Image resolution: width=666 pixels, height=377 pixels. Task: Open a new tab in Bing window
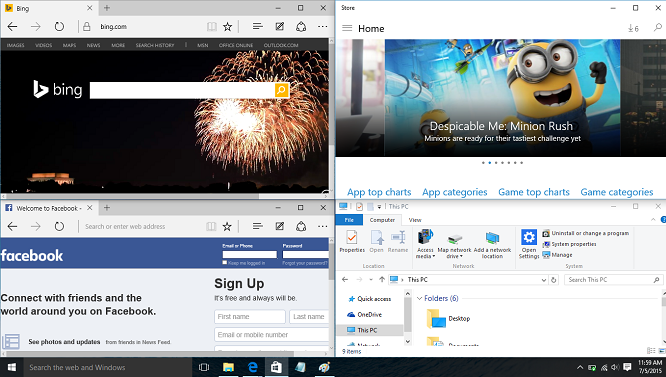coord(107,8)
